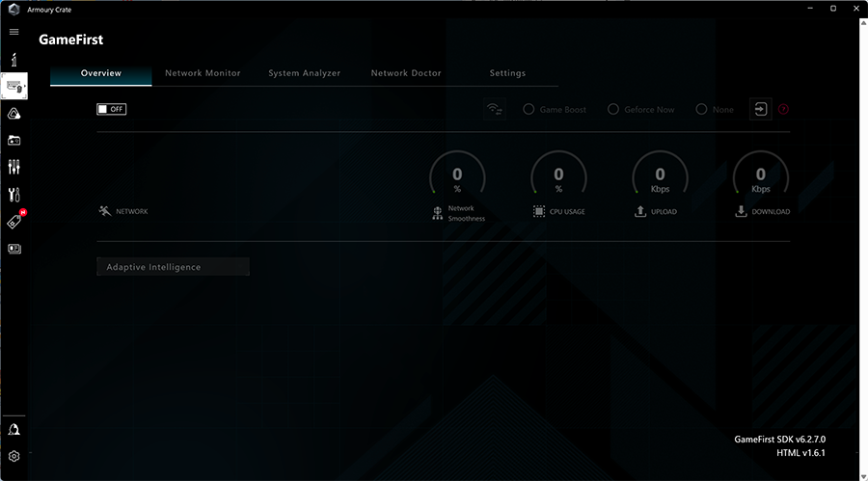Open the Network Doctor tab

coord(406,73)
